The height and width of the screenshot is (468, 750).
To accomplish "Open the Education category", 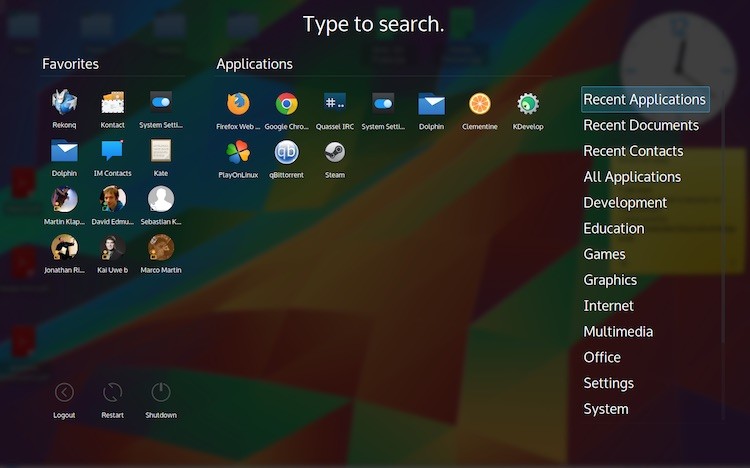I will (x=614, y=229).
